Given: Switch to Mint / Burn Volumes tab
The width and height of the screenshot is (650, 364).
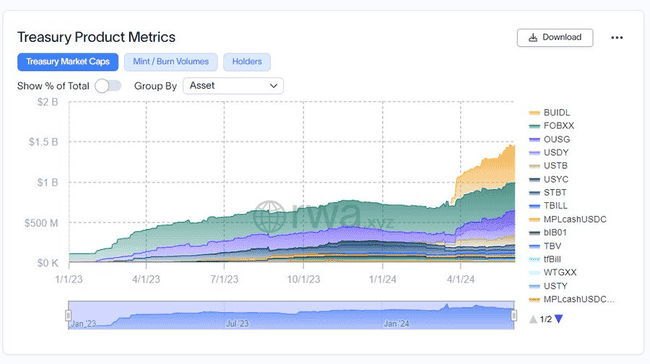Looking at the screenshot, I should (x=171, y=62).
